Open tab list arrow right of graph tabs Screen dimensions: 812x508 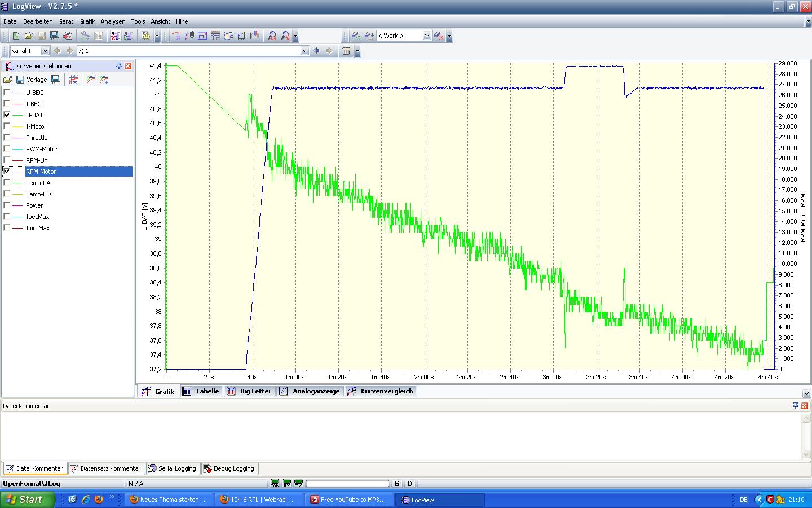click(806, 393)
